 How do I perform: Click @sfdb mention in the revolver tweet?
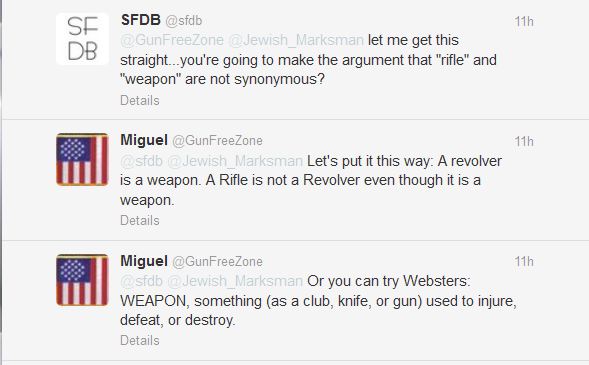(142, 161)
